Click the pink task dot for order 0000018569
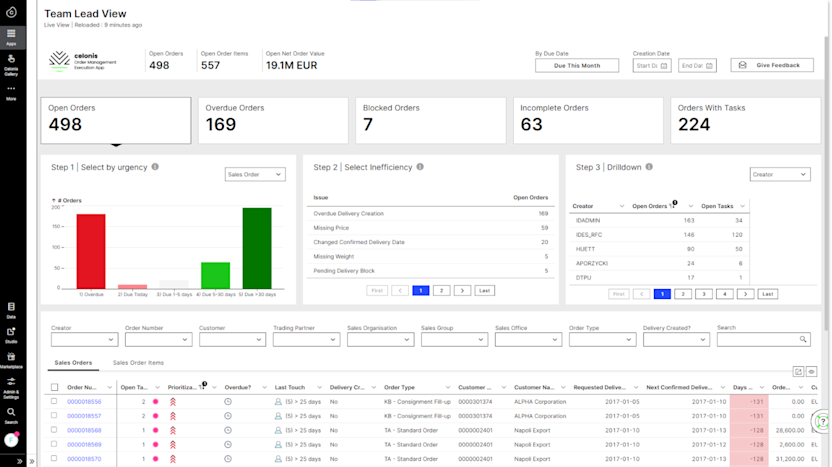The image size is (832, 467). pyautogui.click(x=155, y=445)
